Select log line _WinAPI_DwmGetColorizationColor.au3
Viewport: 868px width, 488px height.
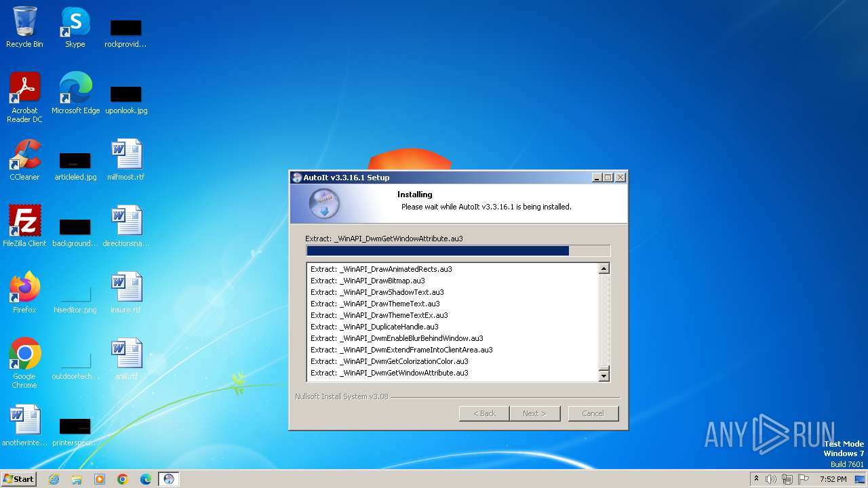coord(389,361)
